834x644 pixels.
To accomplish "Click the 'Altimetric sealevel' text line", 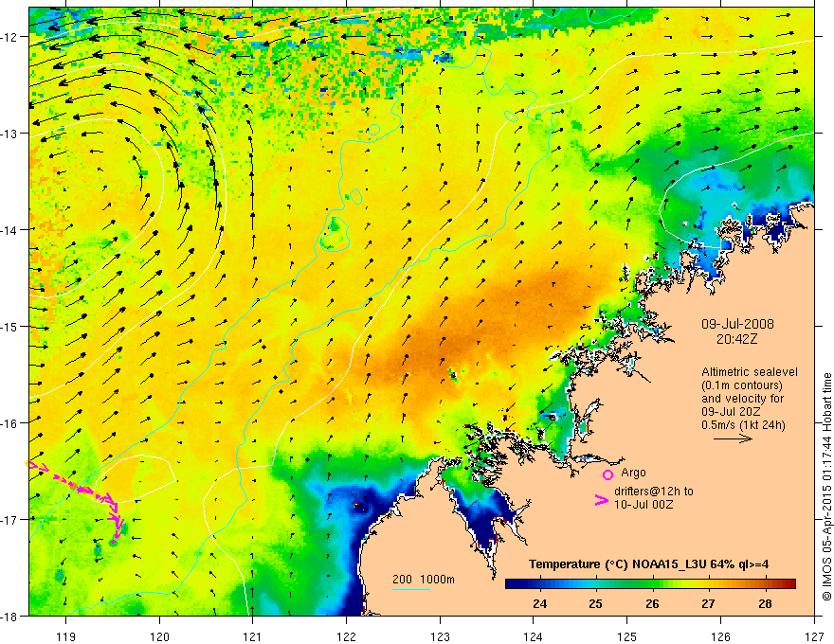I will [750, 372].
